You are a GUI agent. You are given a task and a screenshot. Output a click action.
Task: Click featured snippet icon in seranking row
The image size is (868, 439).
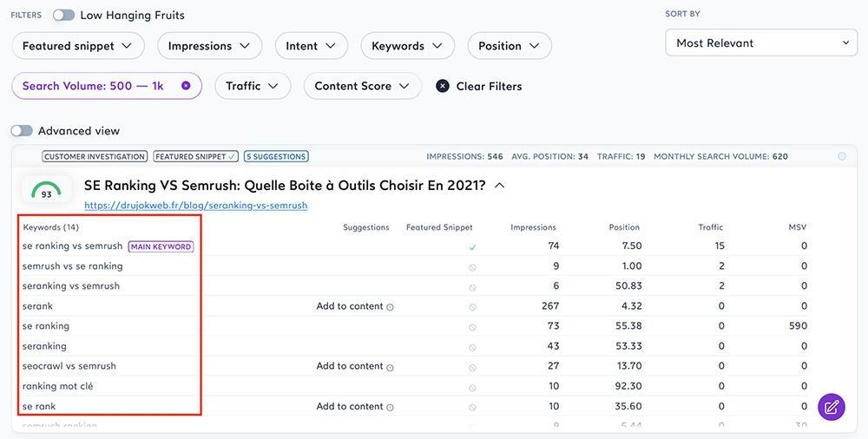click(x=472, y=348)
